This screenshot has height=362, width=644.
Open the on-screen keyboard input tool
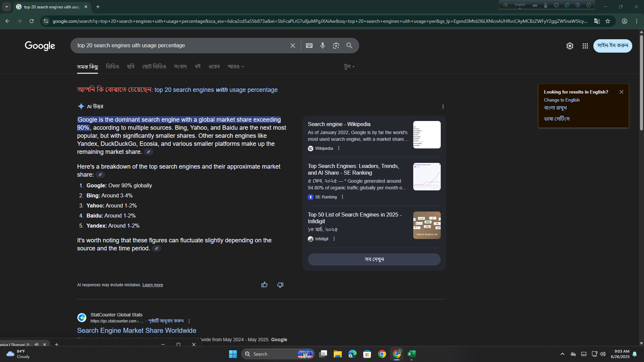(309, 46)
